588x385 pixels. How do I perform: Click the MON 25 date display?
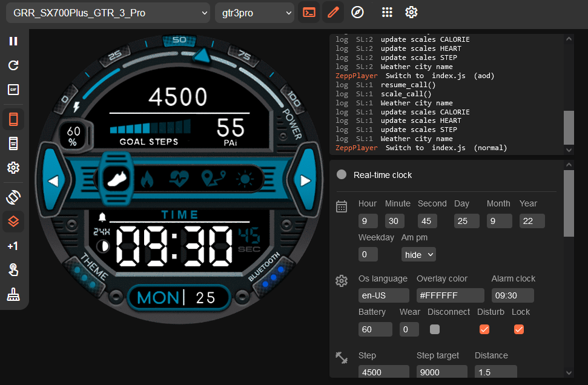(178, 298)
